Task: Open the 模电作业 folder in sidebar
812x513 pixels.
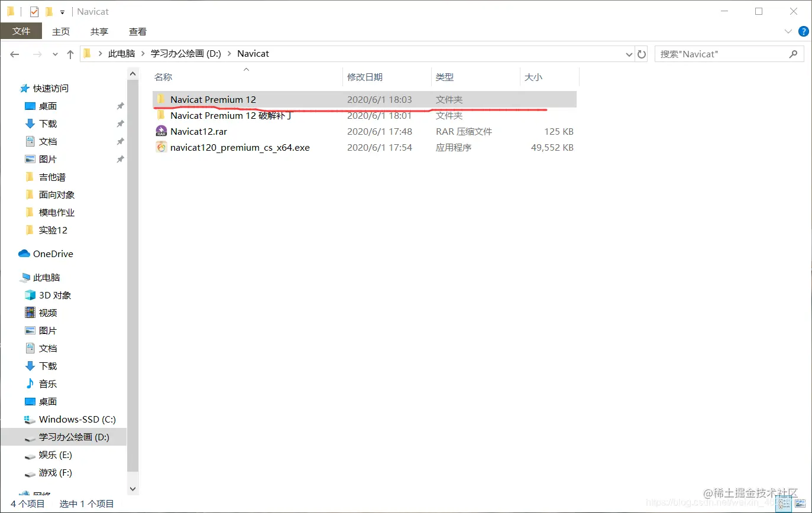Action: (56, 213)
